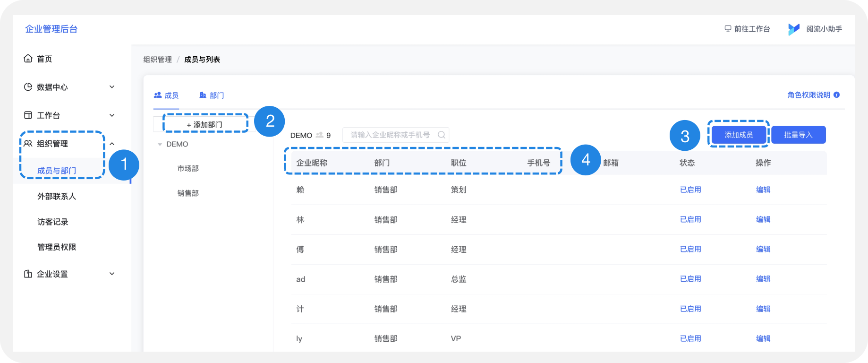Click 已启用 status for member 计
Viewport: 868px width, 363px height.
[x=690, y=309]
